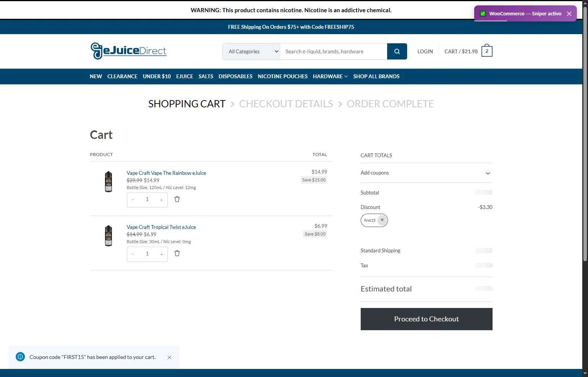Open DISPOSABLES category

[235, 76]
